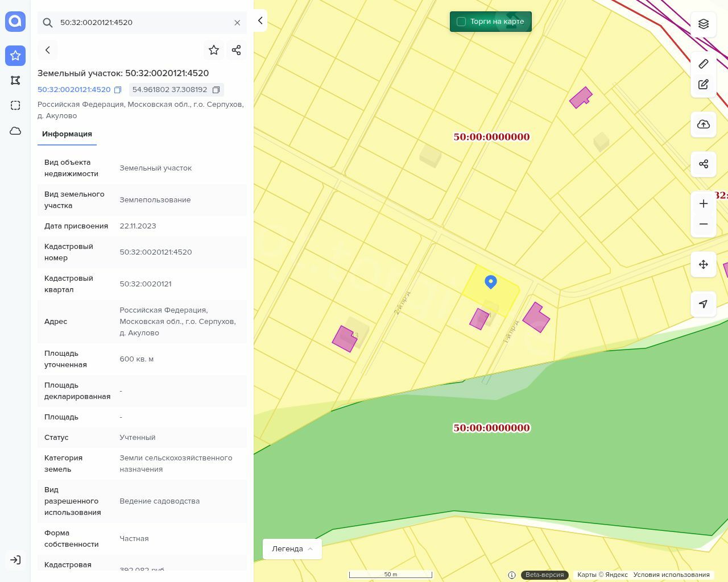728x582 pixels.
Task: Click the cloud upload icon on map
Action: click(704, 124)
